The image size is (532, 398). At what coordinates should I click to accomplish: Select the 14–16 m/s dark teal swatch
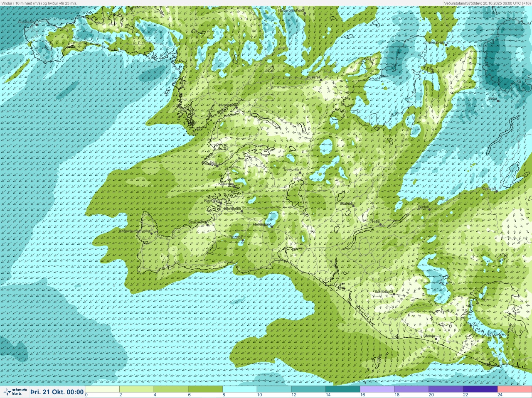point(343,389)
